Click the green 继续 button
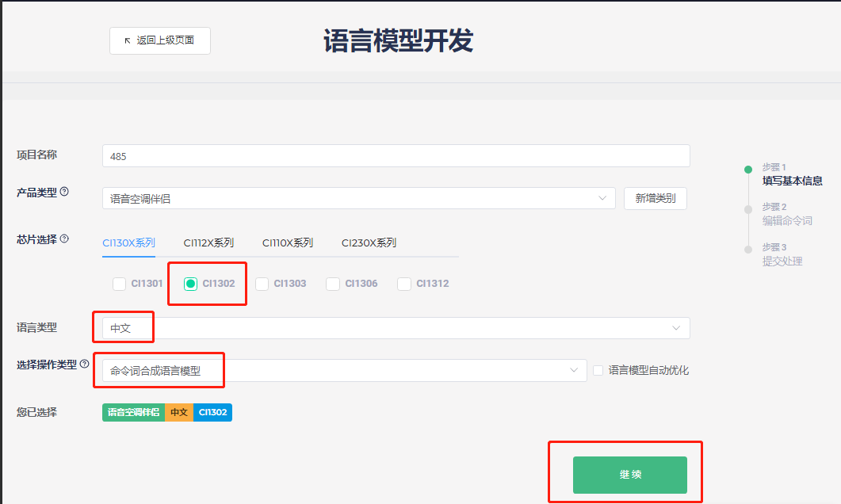 (629, 475)
